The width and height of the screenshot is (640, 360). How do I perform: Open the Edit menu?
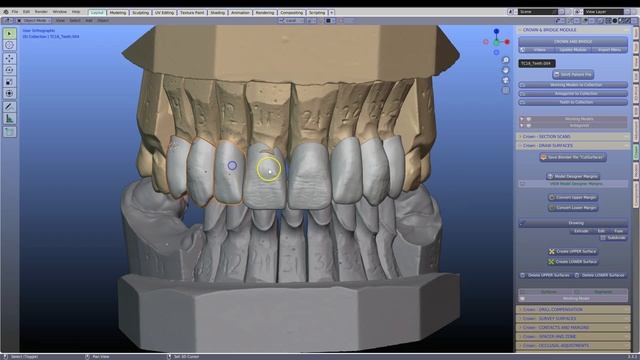pyautogui.click(x=27, y=12)
